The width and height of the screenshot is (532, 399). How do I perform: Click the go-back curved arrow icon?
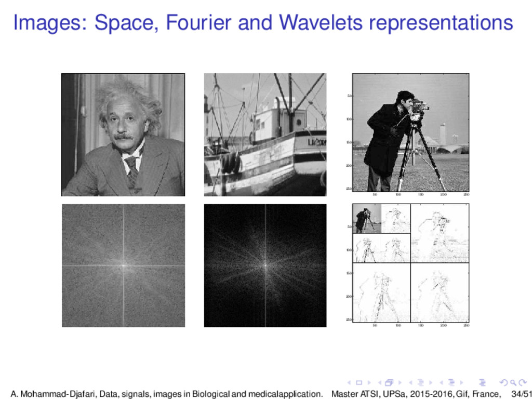pos(504,383)
